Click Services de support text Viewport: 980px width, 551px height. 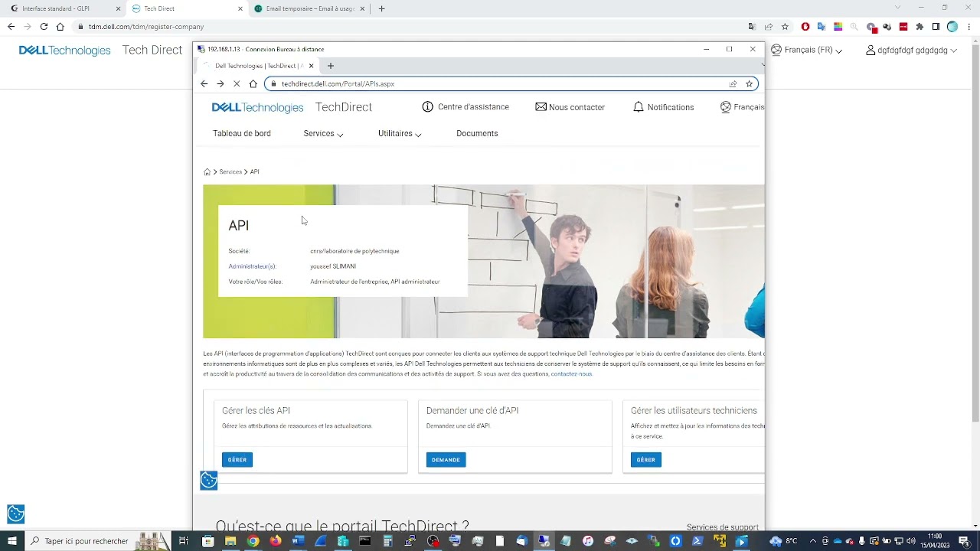(x=723, y=527)
